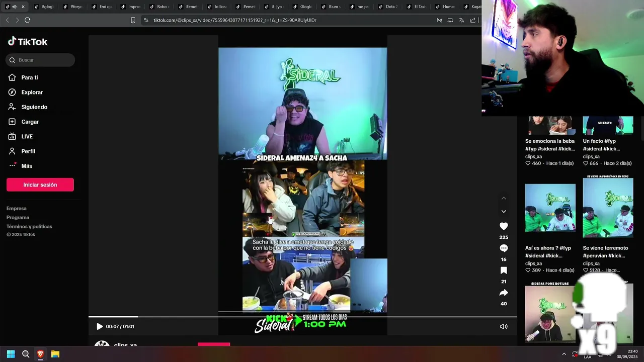Go to the next video arrow
The width and height of the screenshot is (644, 362).
pyautogui.click(x=504, y=212)
